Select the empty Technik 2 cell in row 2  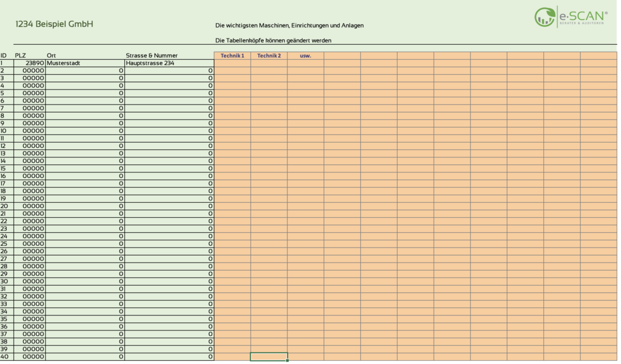point(269,70)
